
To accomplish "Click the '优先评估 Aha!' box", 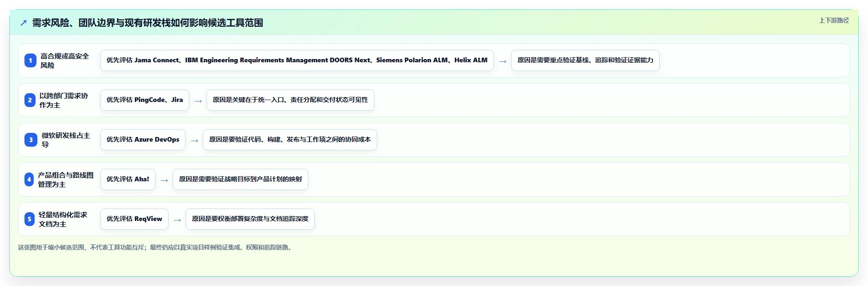I will point(128,179).
